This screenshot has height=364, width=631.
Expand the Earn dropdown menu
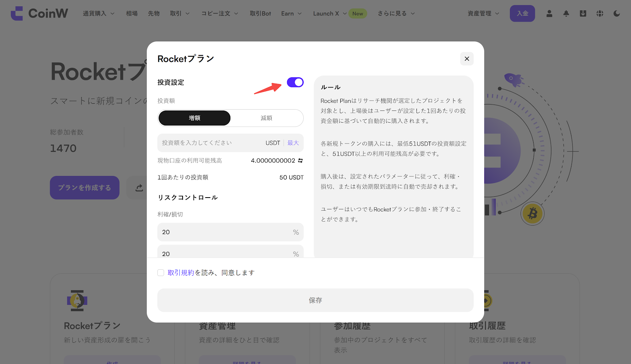(x=291, y=13)
